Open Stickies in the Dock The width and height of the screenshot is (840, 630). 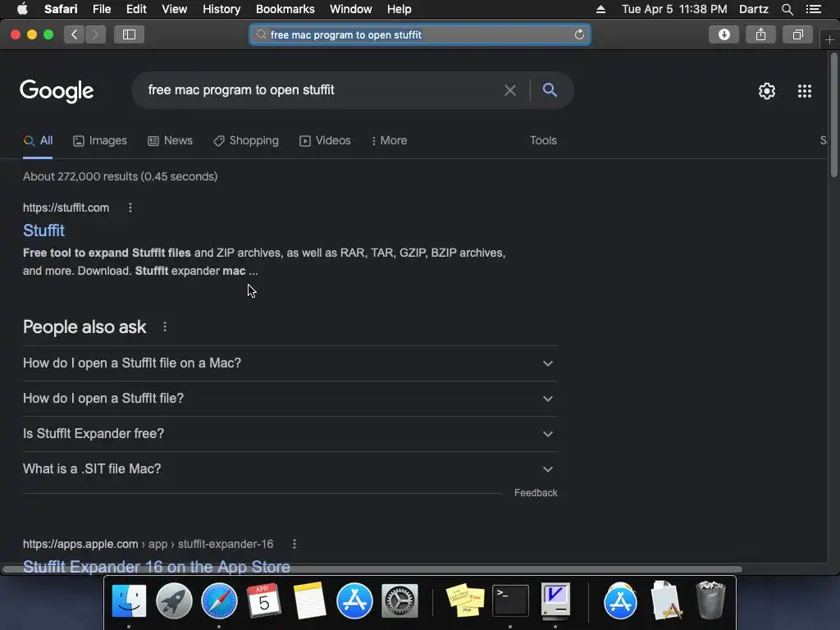click(465, 600)
